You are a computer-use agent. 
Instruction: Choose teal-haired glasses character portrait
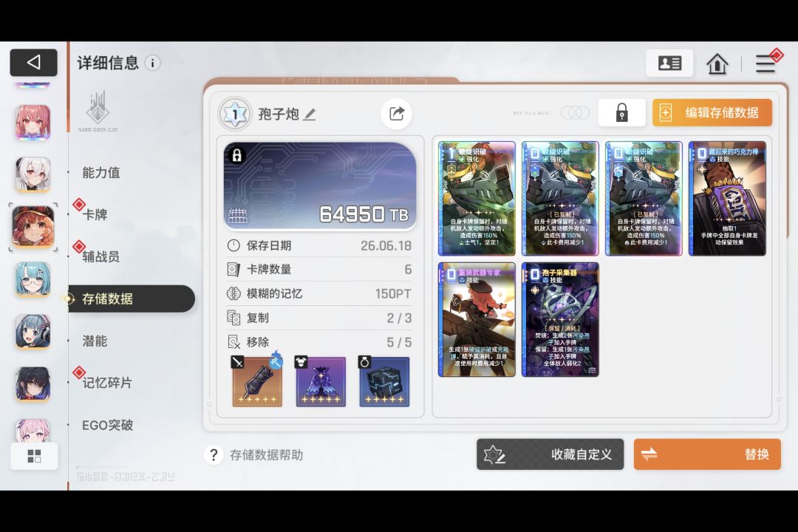point(33,279)
